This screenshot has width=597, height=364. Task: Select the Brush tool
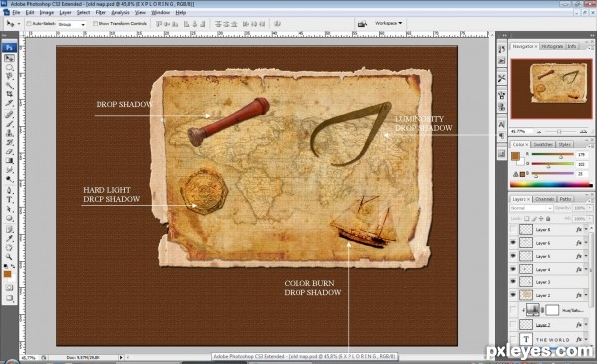tap(9, 124)
